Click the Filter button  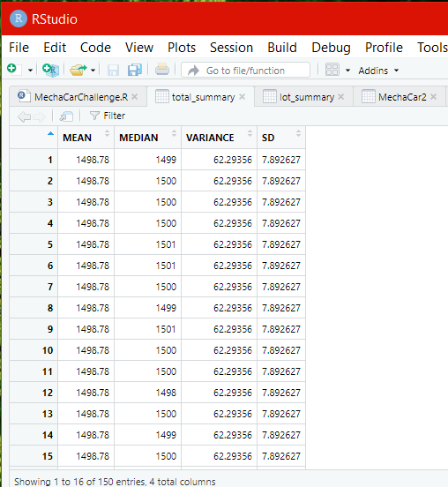(108, 116)
